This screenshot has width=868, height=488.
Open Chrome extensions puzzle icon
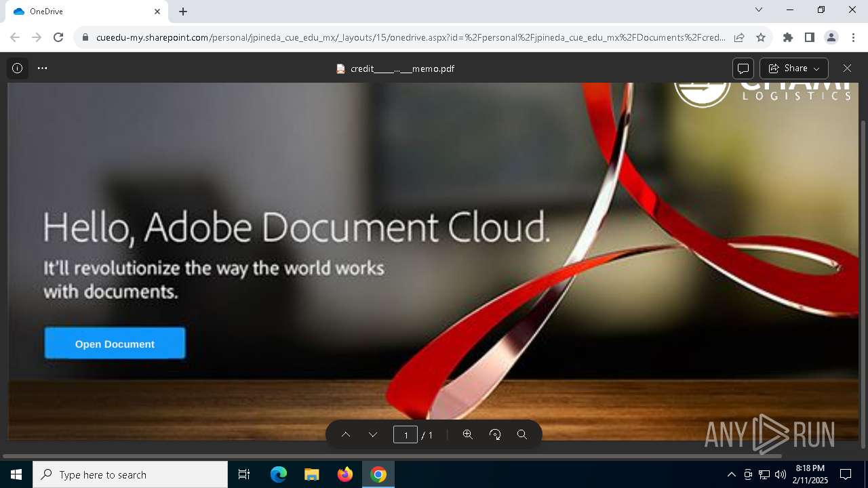pyautogui.click(x=788, y=37)
